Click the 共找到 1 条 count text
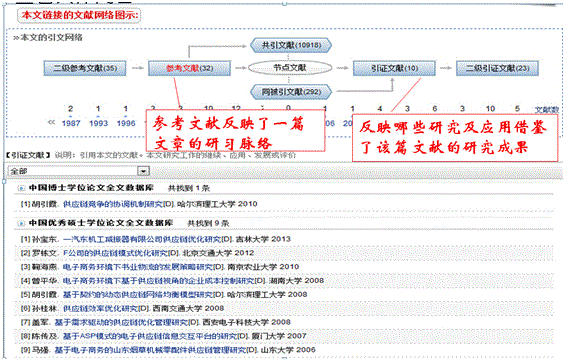Viewport: 565px width, 361px height. click(189, 188)
